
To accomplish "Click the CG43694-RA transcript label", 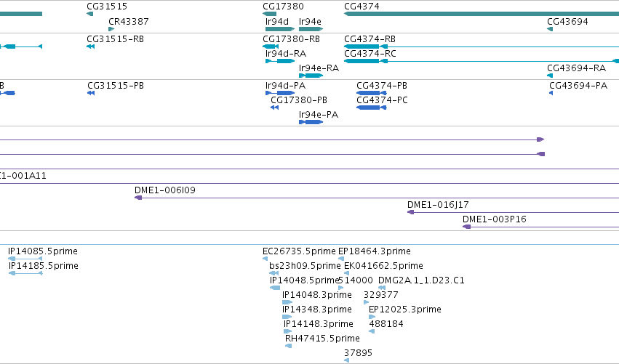I will [x=576, y=68].
